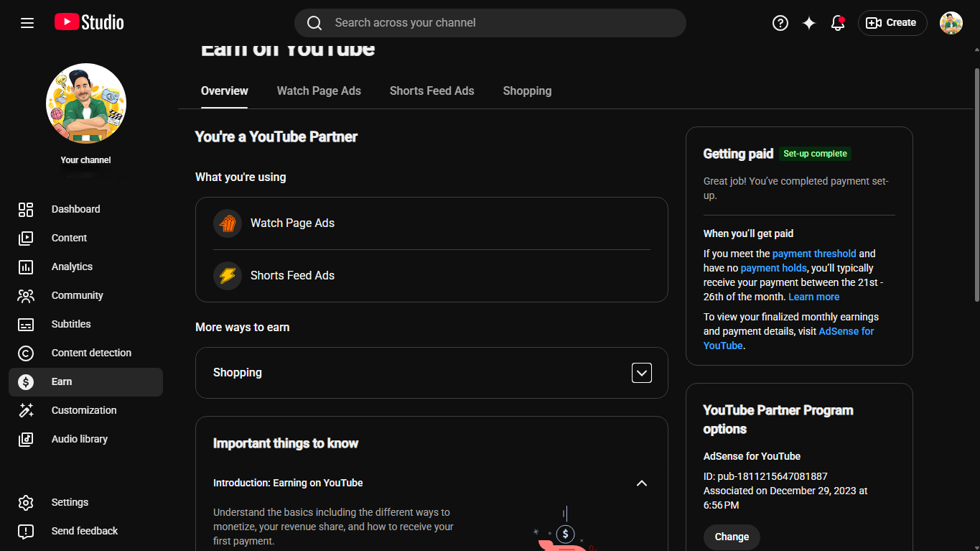Click the Create button
The height and width of the screenshot is (551, 980).
click(x=892, y=23)
